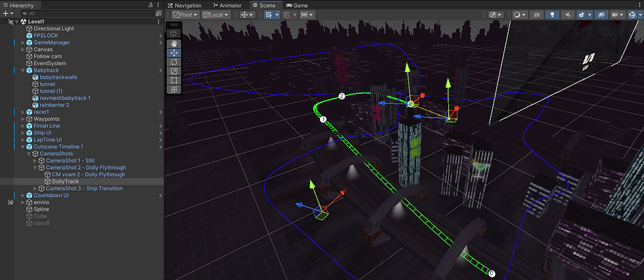Open the Hierarchy add (+) menu

[8, 14]
